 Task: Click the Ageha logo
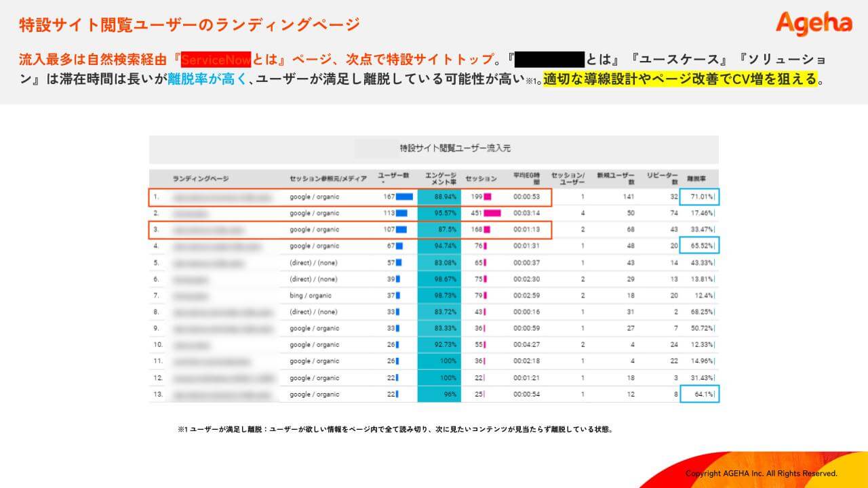click(814, 24)
